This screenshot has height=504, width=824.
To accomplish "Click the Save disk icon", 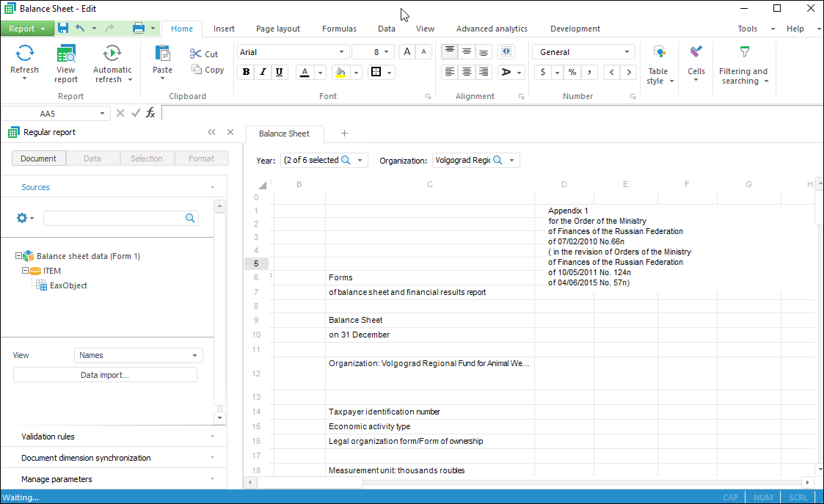I will click(x=63, y=29).
